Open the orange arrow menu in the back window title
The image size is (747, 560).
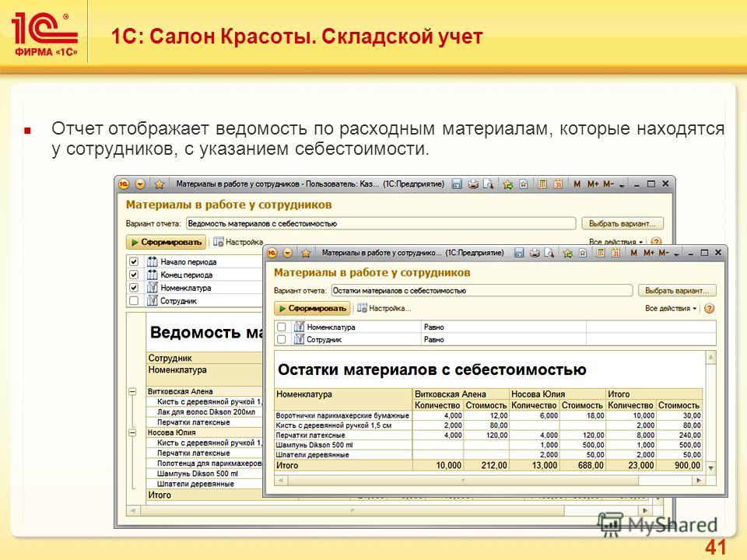(140, 184)
